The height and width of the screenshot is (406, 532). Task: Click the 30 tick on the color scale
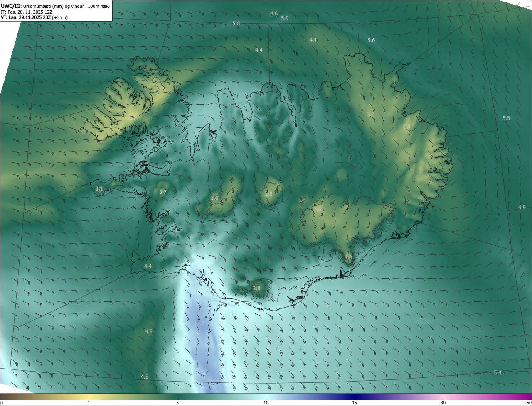443,403
